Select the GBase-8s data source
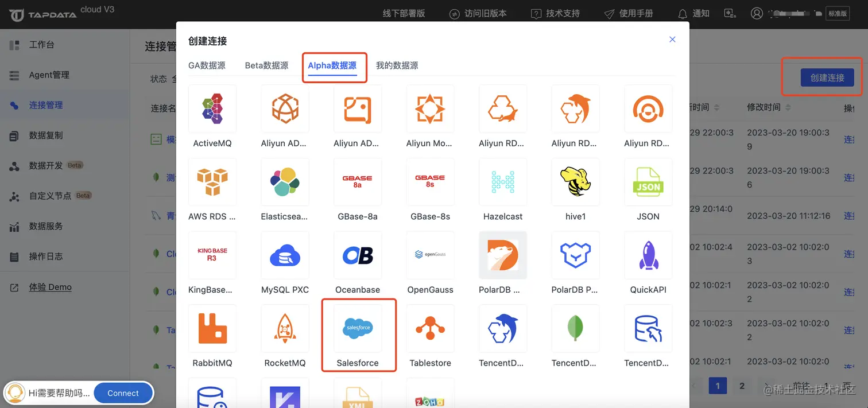868x408 pixels. click(430, 182)
